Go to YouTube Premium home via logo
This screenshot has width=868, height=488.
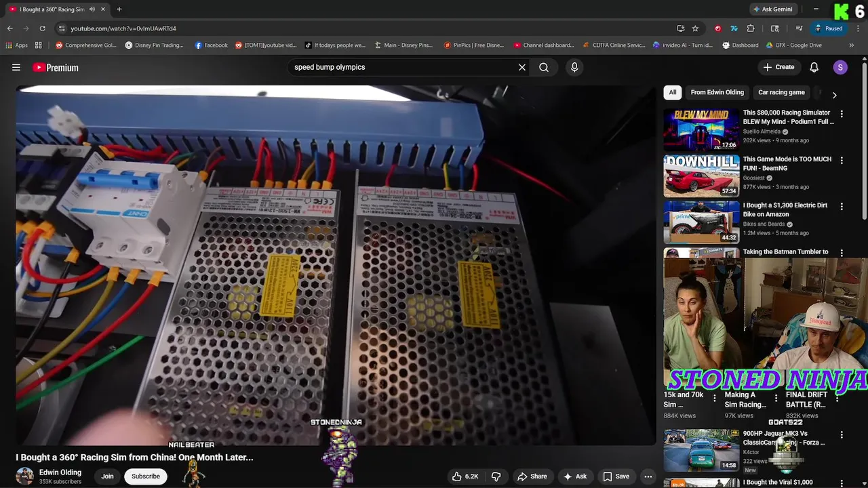tap(56, 67)
